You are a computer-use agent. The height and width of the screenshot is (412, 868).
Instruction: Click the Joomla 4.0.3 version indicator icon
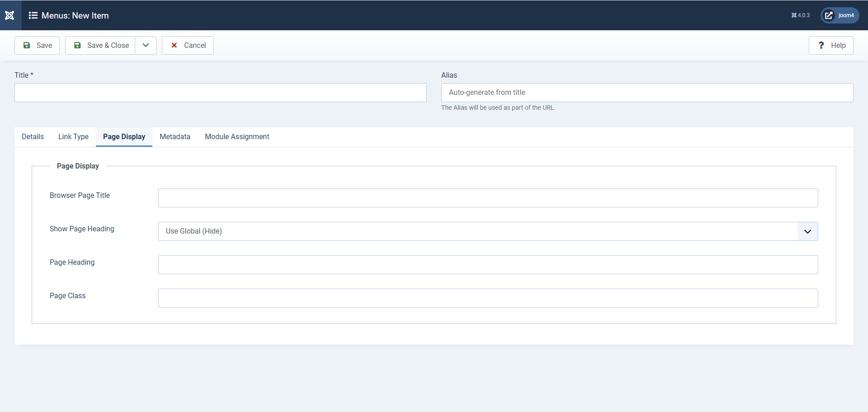[x=794, y=15]
